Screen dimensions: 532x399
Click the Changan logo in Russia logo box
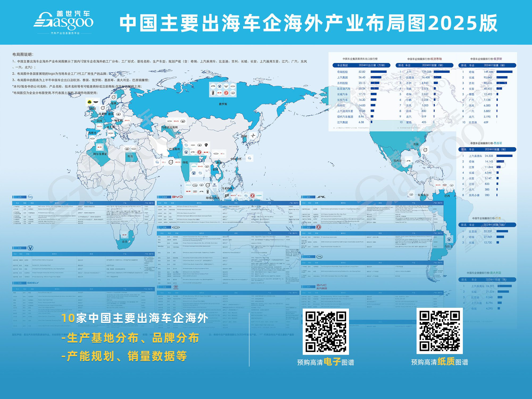219,86
